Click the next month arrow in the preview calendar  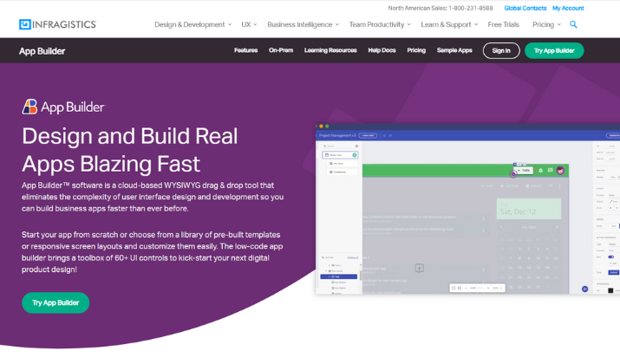pyautogui.click(x=557, y=227)
